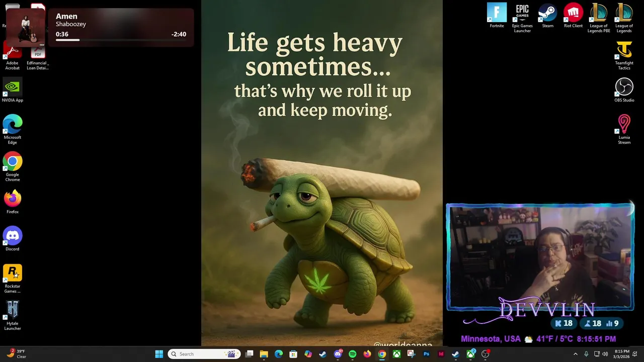Select the Google Chrome desktop icon
Image resolution: width=644 pixels, height=362 pixels.
[x=13, y=167]
